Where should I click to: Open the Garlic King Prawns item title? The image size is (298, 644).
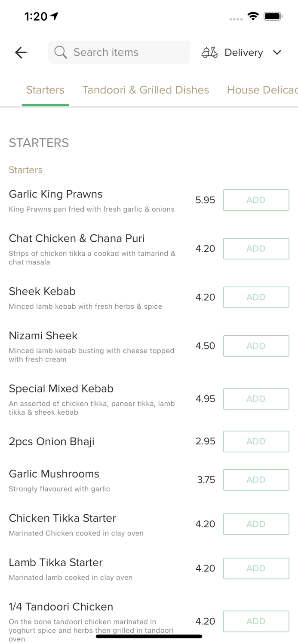point(55,194)
